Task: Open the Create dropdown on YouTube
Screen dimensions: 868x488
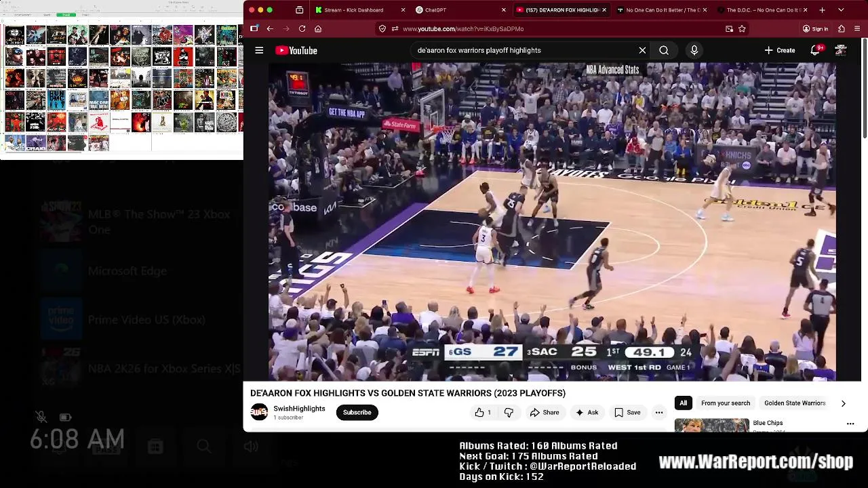Action: point(780,50)
